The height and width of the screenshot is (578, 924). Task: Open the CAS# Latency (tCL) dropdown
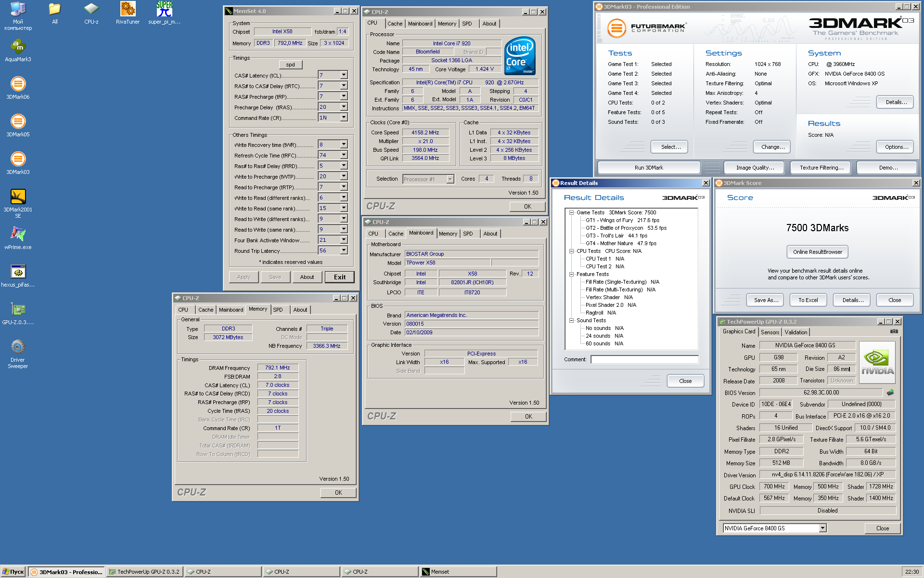pyautogui.click(x=344, y=75)
